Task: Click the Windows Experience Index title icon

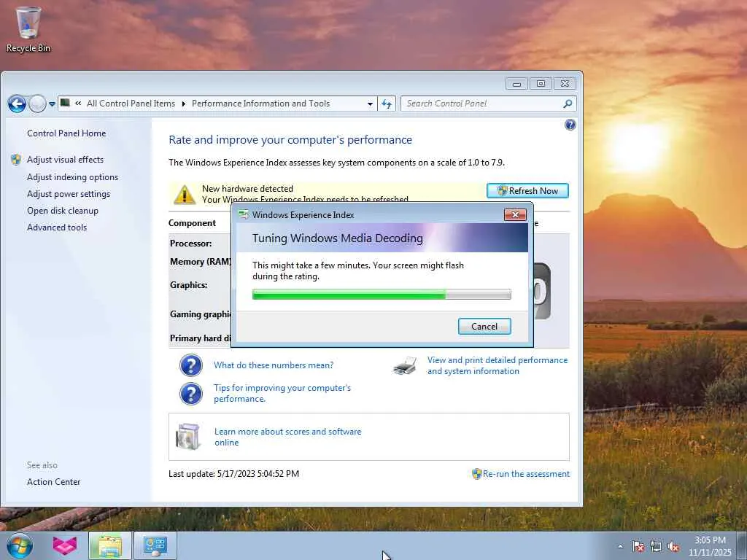Action: point(244,215)
